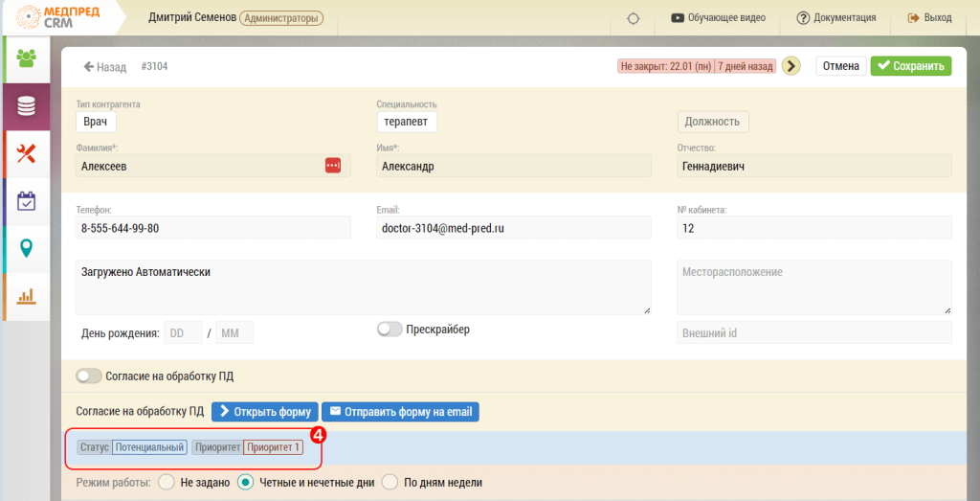Click the Email input field

point(514,228)
